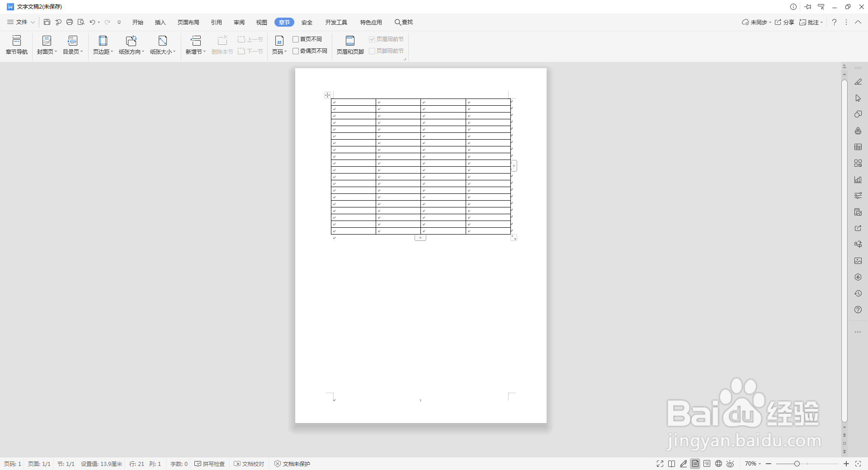Open the history clock icon in right sidebar

tap(858, 293)
